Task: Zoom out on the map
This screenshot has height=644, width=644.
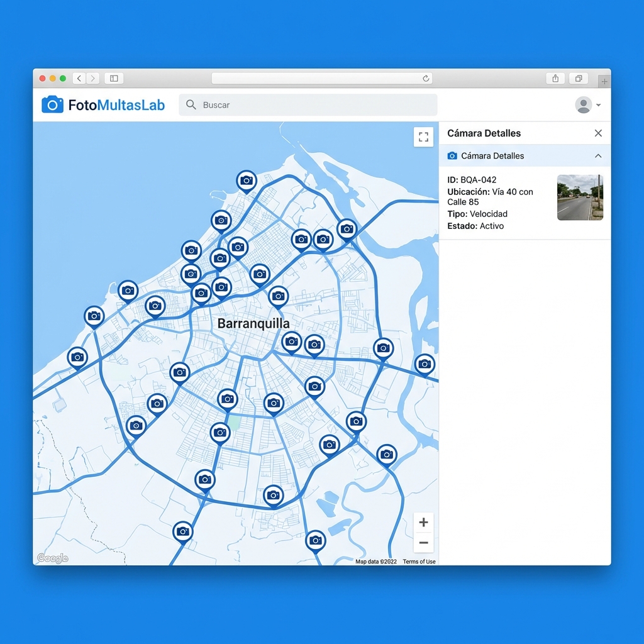Action: (x=423, y=542)
